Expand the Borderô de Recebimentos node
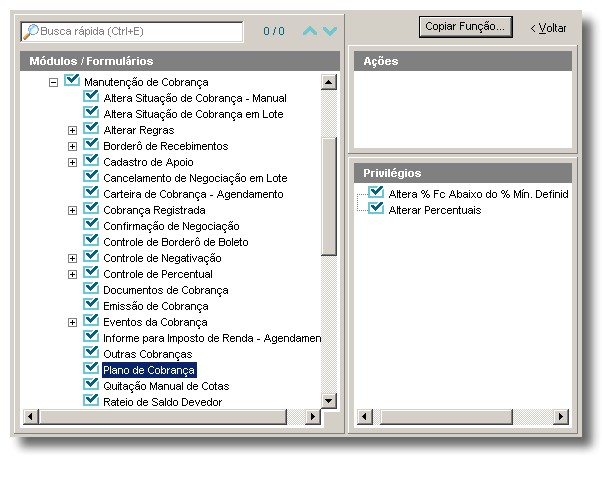Viewport: 602px width, 487px height. coord(72,146)
